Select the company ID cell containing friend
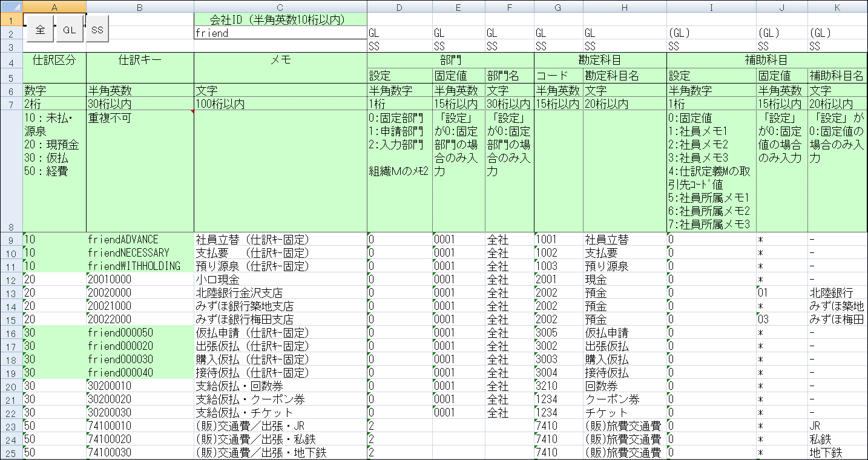The height and width of the screenshot is (460, 868). (x=280, y=33)
